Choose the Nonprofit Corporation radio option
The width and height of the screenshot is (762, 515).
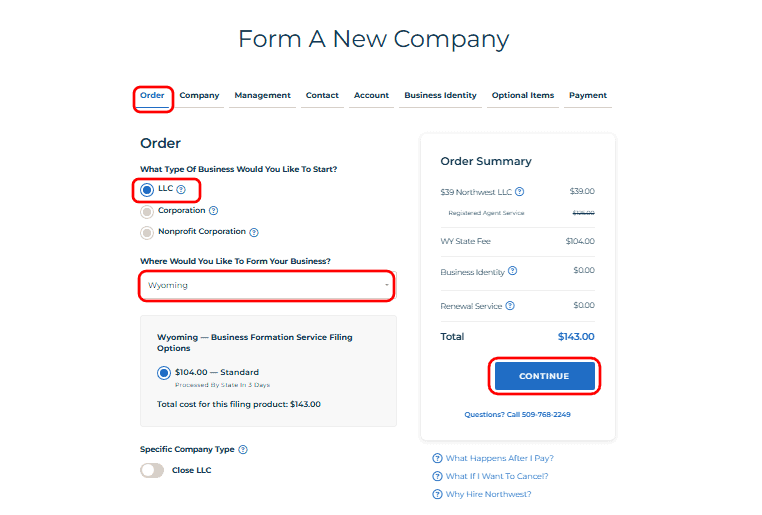coord(147,232)
